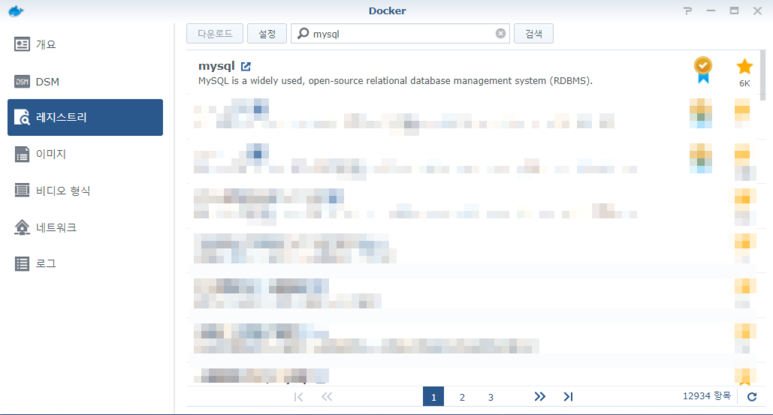Jump to the last page icon
The width and height of the screenshot is (773, 415).
pos(568,396)
